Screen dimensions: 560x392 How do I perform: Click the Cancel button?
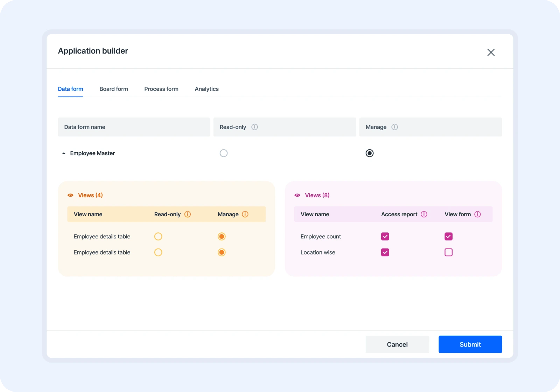(x=397, y=344)
